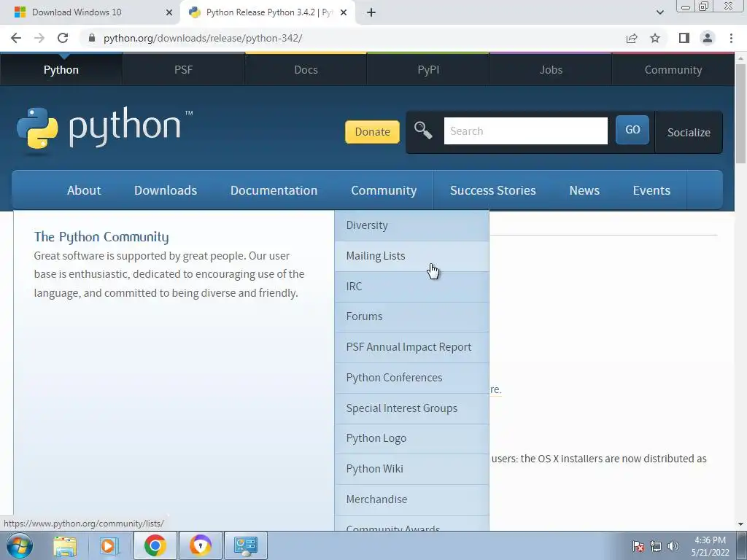Open Python Wiki from the submenu
Viewport: 747px width, 560px height.
(x=411, y=469)
